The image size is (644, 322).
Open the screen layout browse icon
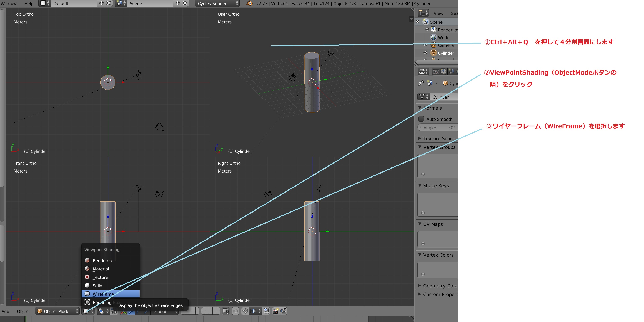point(45,3)
